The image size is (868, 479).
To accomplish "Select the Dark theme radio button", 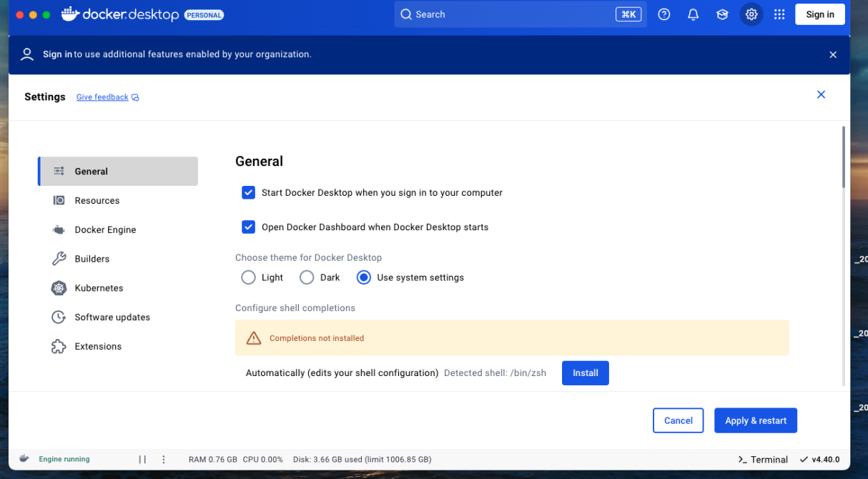I will [x=307, y=277].
